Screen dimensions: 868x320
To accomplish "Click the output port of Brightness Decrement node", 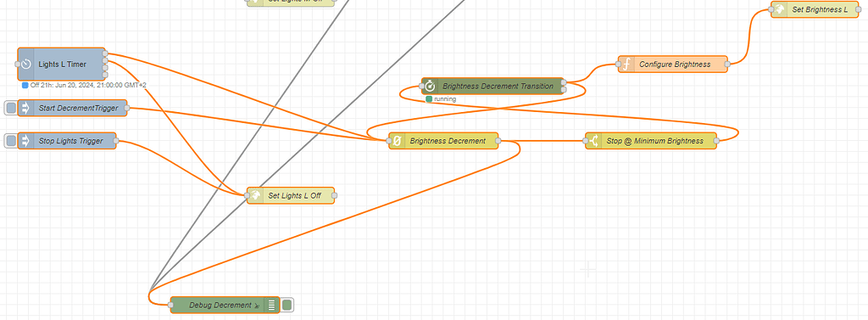I will pos(498,141).
